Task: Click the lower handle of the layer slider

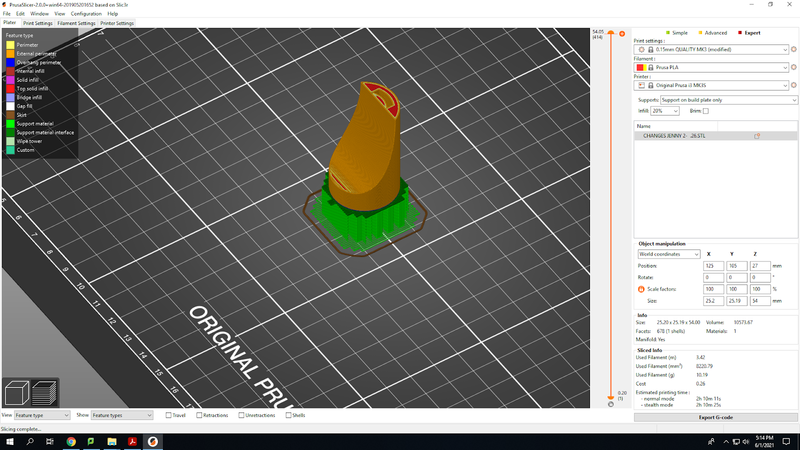Action: [x=611, y=396]
